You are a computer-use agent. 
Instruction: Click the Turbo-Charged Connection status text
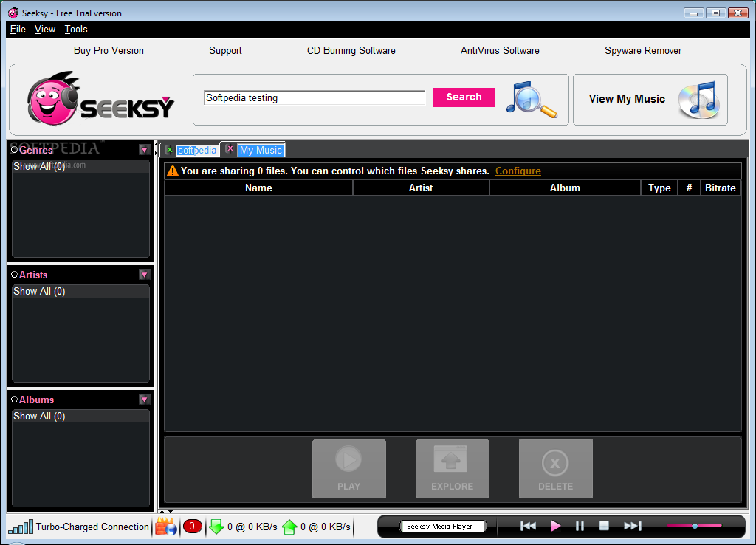click(x=92, y=527)
